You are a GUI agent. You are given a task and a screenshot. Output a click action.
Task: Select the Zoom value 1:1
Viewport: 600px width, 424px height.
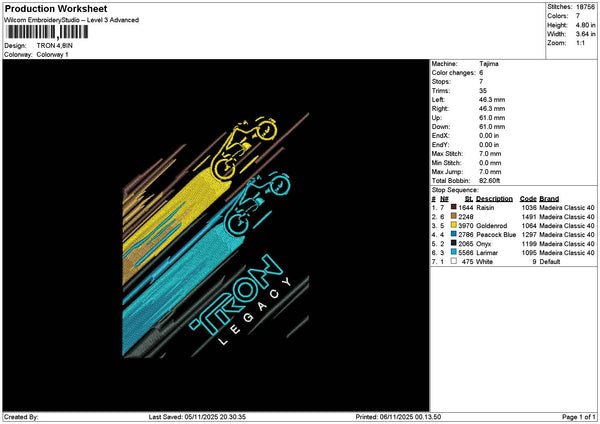point(580,43)
